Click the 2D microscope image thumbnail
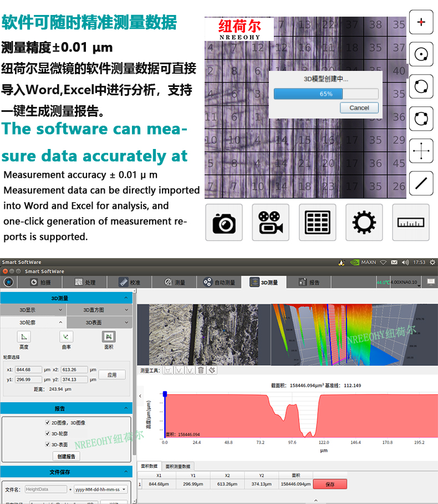This screenshot has width=438, height=504. point(203,335)
